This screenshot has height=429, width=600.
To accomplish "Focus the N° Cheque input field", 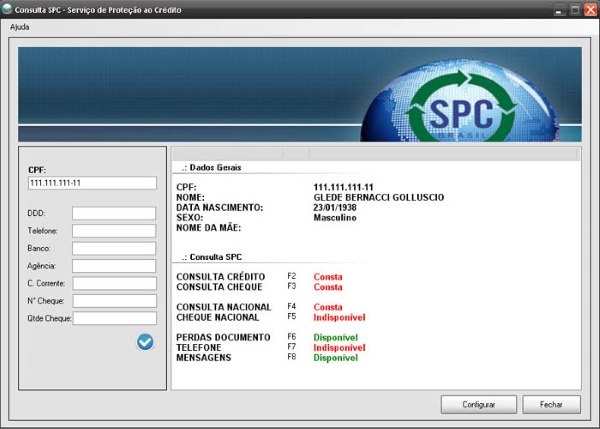I will [114, 301].
